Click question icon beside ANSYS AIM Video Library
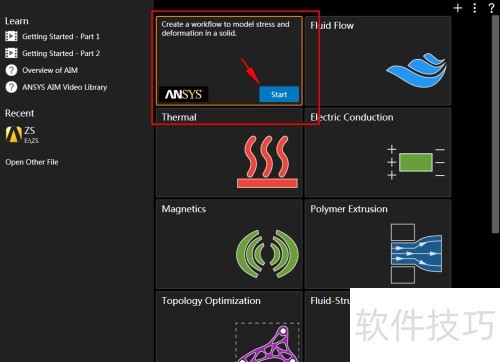Image resolution: width=500 pixels, height=362 pixels. pyautogui.click(x=11, y=87)
